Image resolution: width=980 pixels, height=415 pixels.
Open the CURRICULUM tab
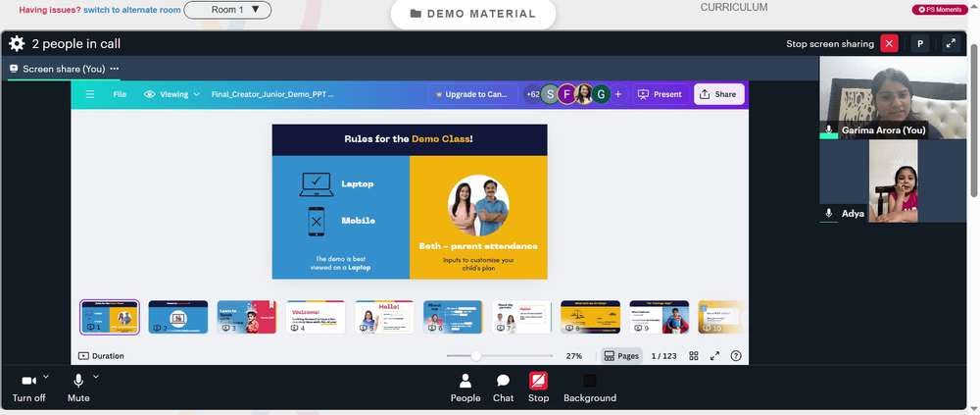pos(734,8)
